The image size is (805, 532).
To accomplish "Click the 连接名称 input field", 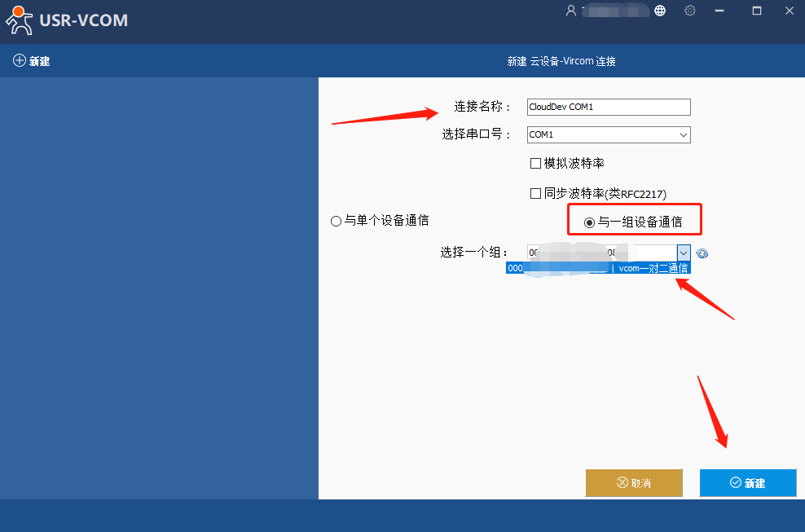I will point(609,107).
